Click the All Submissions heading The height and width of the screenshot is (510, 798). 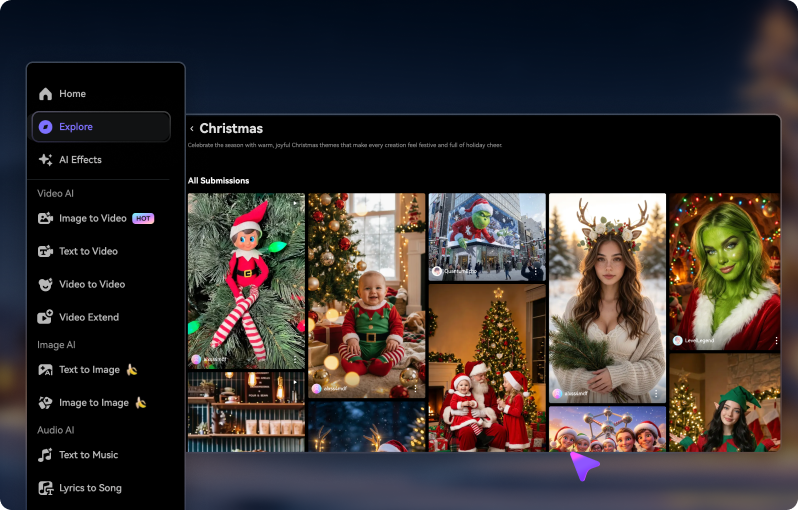218,181
